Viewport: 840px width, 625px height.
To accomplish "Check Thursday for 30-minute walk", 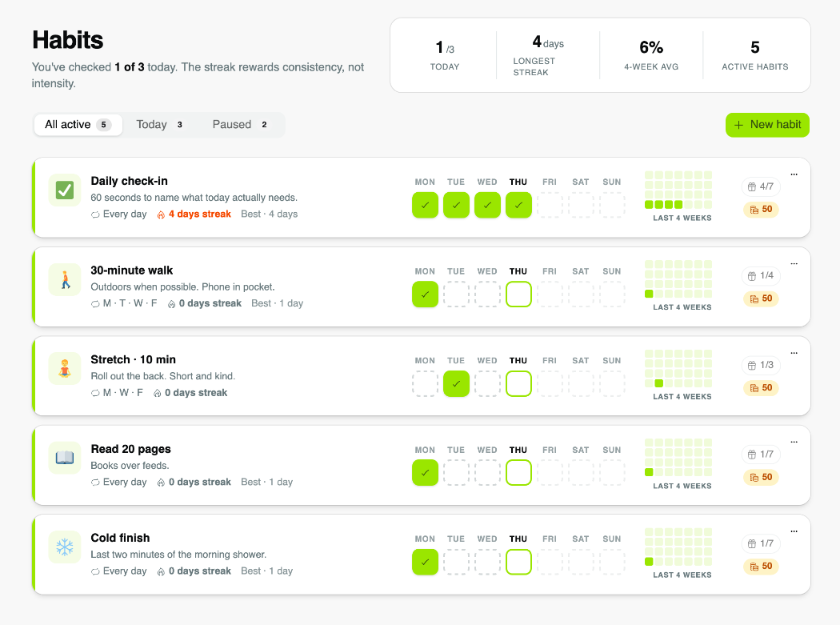I will click(518, 294).
